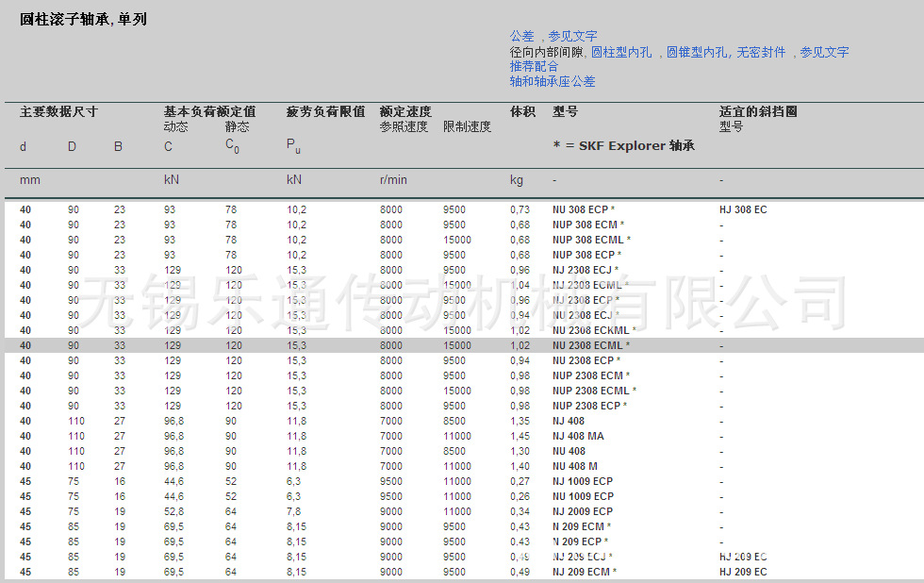Click mass value 1,35 for NJ 408
The image size is (924, 583).
click(x=520, y=421)
